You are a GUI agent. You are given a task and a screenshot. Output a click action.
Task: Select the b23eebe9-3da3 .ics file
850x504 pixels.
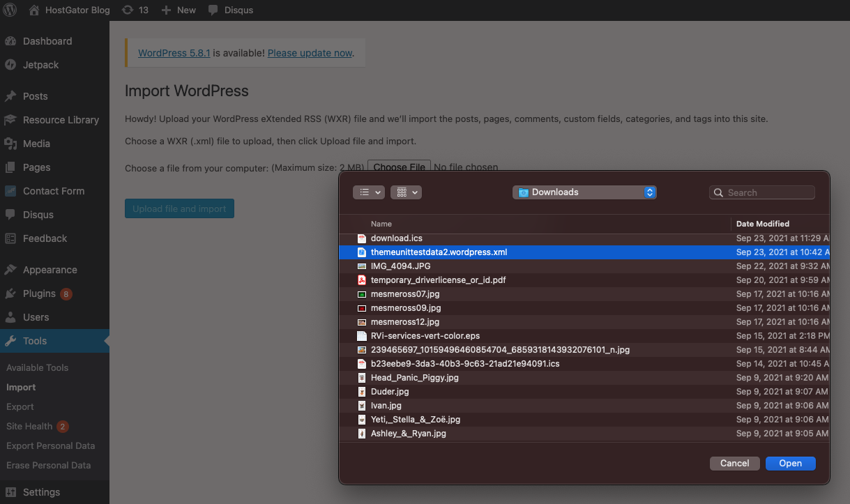pos(584,364)
